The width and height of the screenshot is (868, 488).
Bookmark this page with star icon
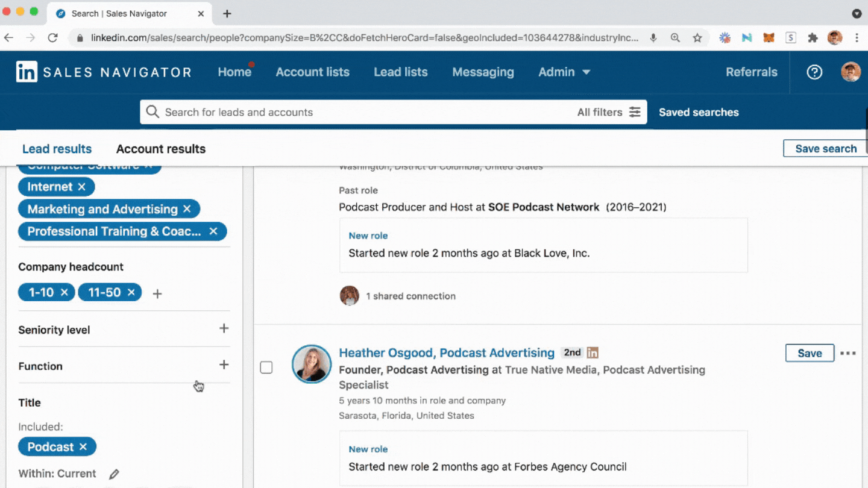click(x=697, y=38)
